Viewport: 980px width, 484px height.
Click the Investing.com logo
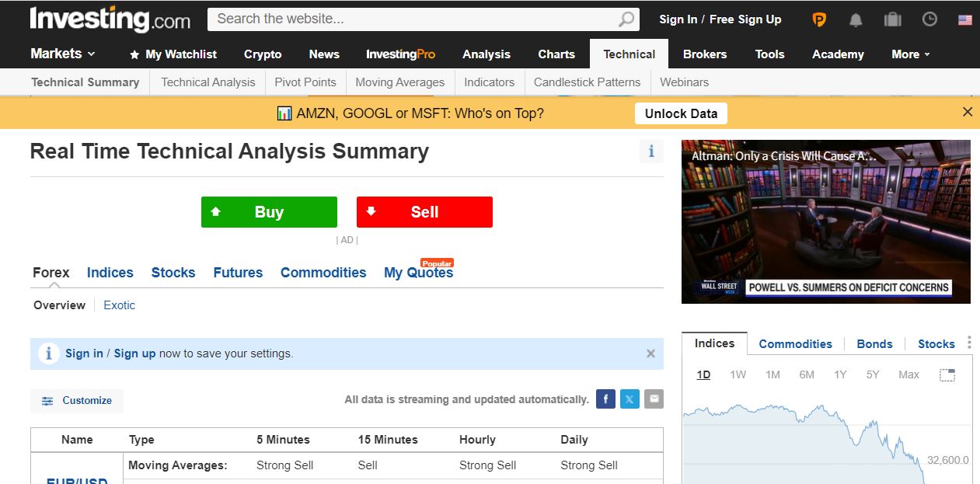pyautogui.click(x=110, y=19)
